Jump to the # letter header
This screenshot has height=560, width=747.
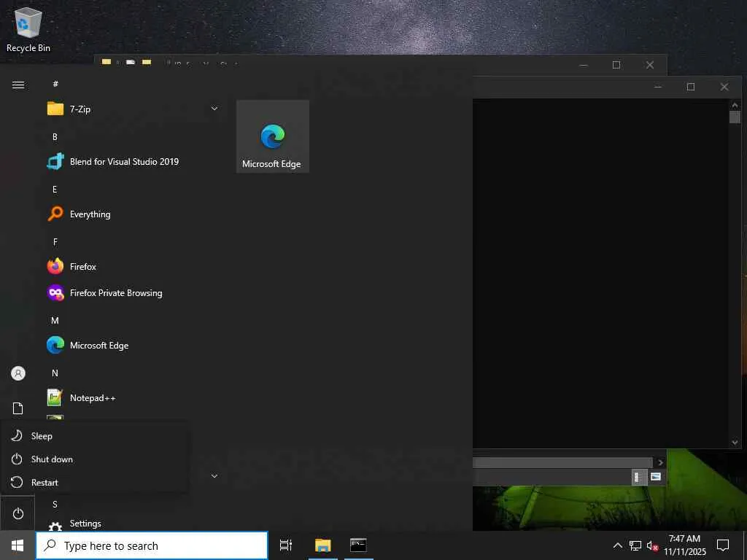point(55,84)
